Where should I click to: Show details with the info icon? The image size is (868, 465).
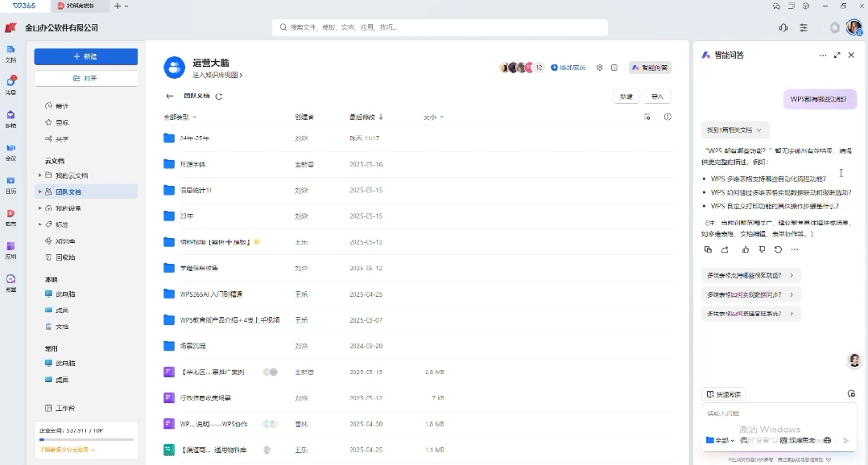(x=668, y=117)
